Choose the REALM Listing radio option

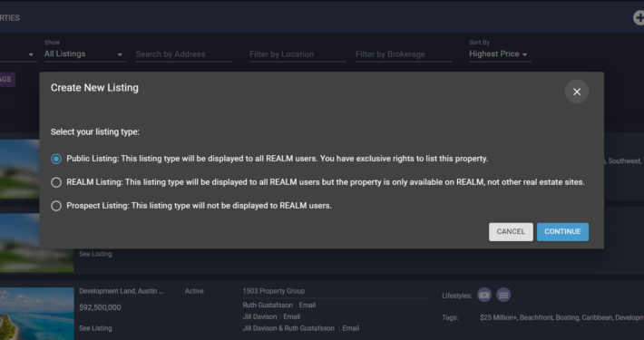pos(56,182)
